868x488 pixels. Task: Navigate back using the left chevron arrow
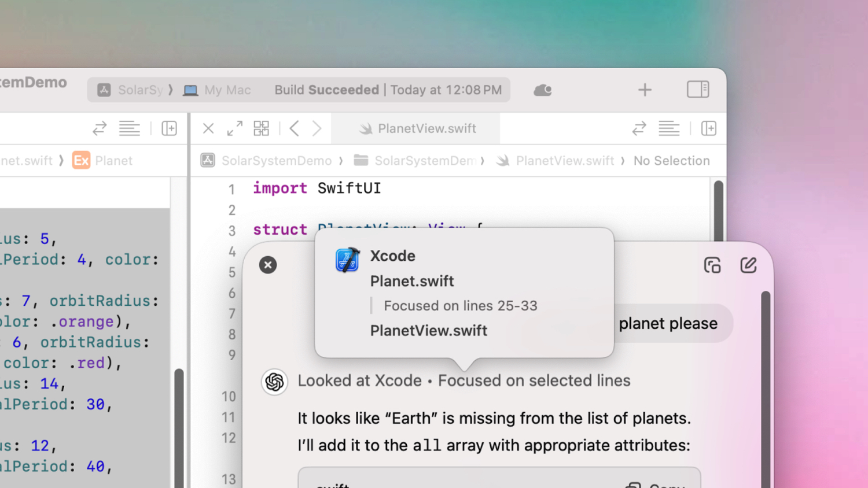tap(294, 128)
